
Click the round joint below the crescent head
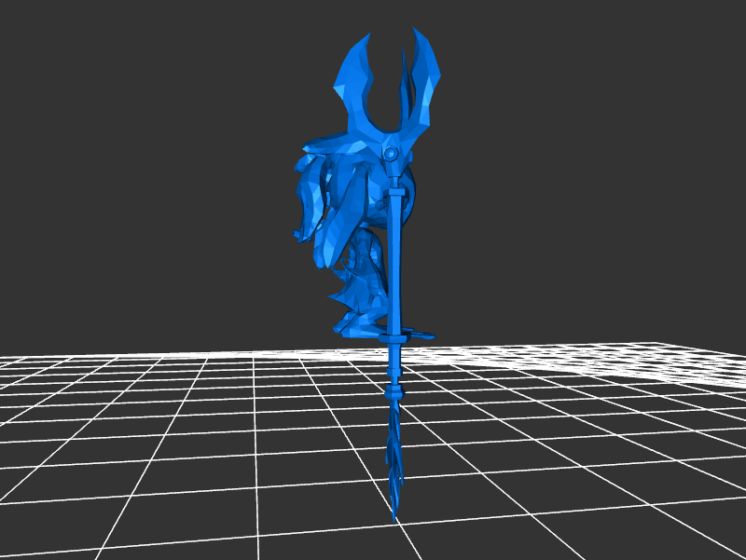391,153
